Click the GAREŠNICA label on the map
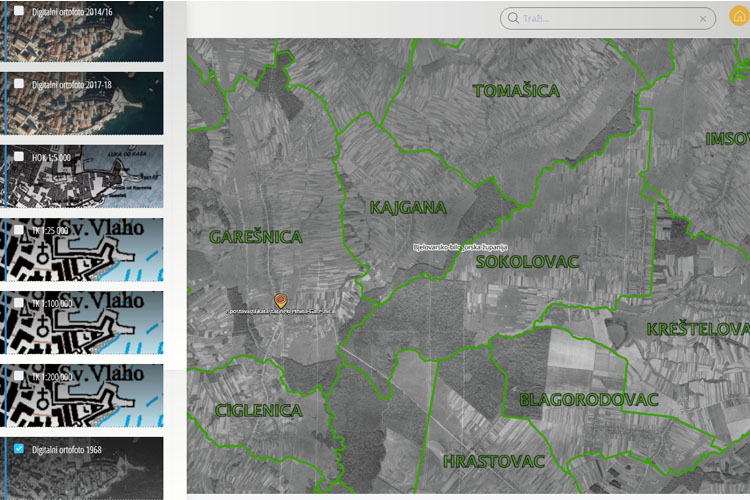Viewport: 750px width, 500px height. click(x=256, y=238)
